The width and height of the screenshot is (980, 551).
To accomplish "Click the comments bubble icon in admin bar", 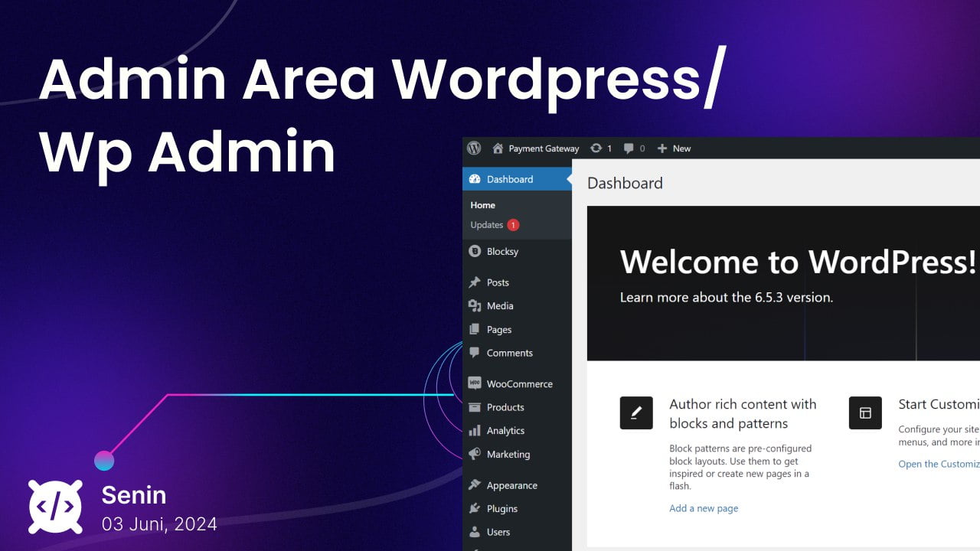I will 629,148.
